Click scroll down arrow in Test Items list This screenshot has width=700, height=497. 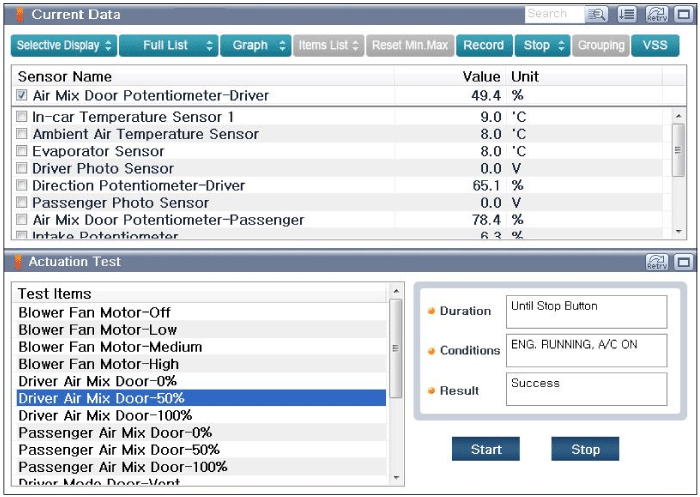[396, 478]
